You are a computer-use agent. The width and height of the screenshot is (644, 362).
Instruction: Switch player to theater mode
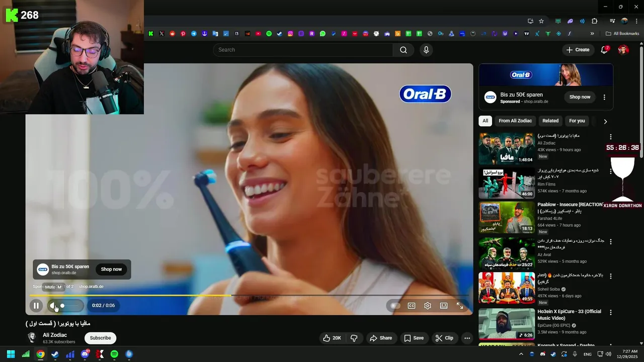point(444,305)
